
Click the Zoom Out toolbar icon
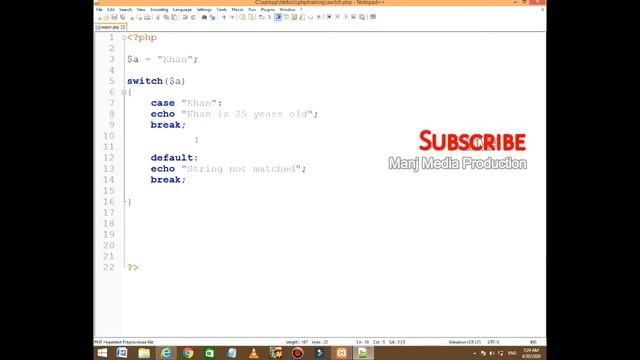pyautogui.click(x=232, y=17)
